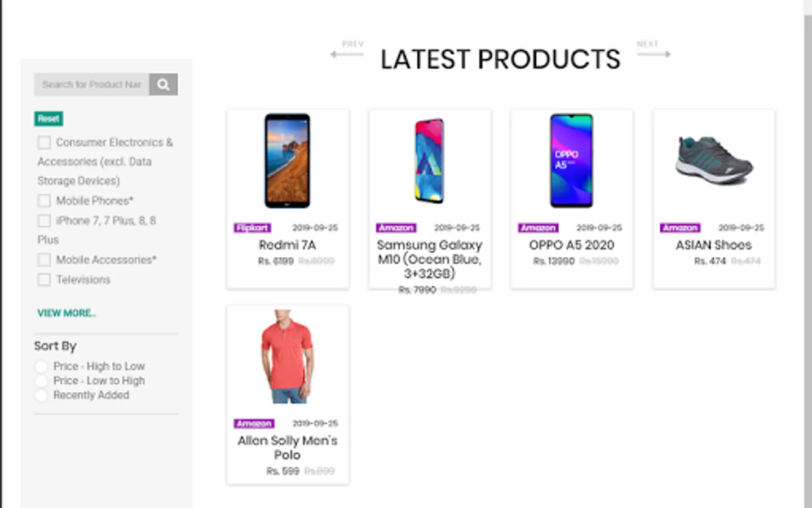The height and width of the screenshot is (508, 812).
Task: Click the search magnifier icon button
Action: pyautogui.click(x=164, y=85)
